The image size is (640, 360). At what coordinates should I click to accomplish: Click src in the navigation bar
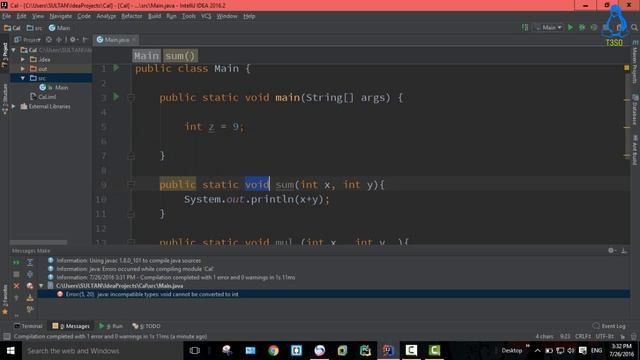point(34,28)
